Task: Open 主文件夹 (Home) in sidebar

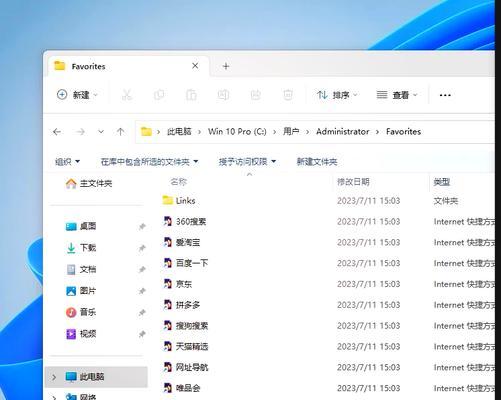Action: coord(89,184)
